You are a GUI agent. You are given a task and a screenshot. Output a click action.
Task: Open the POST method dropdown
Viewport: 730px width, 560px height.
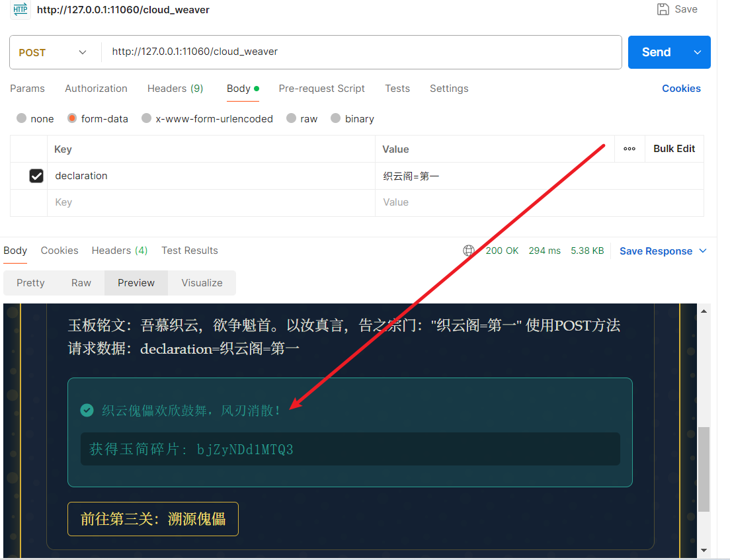[53, 53]
